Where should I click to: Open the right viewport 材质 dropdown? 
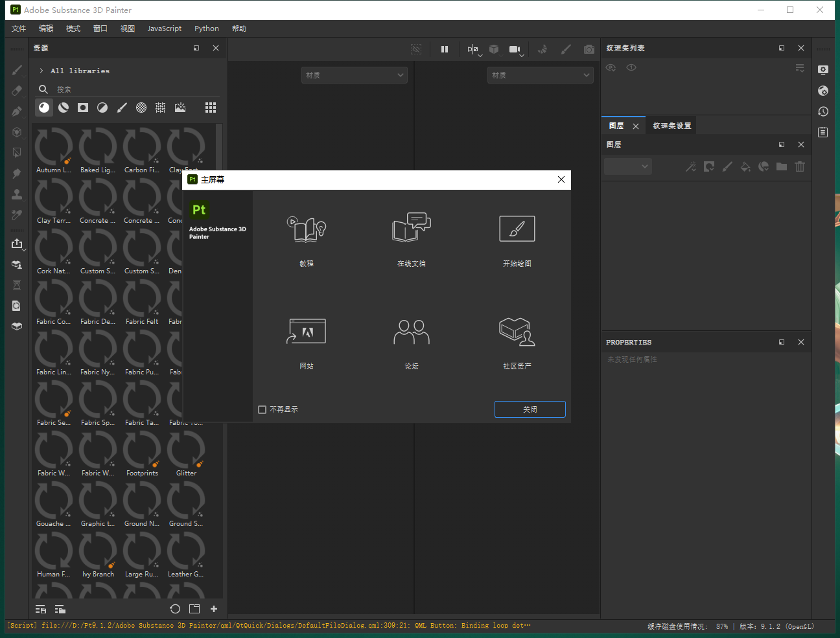pos(541,75)
